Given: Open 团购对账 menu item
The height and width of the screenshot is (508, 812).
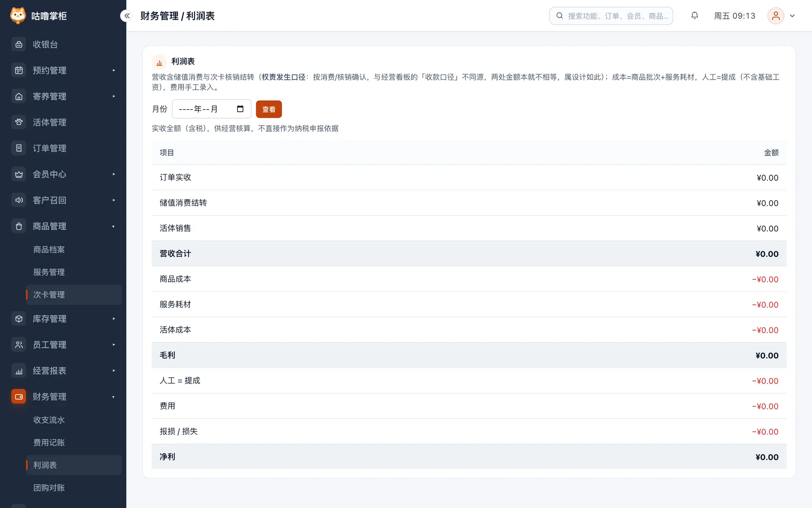Looking at the screenshot, I should tap(74, 488).
